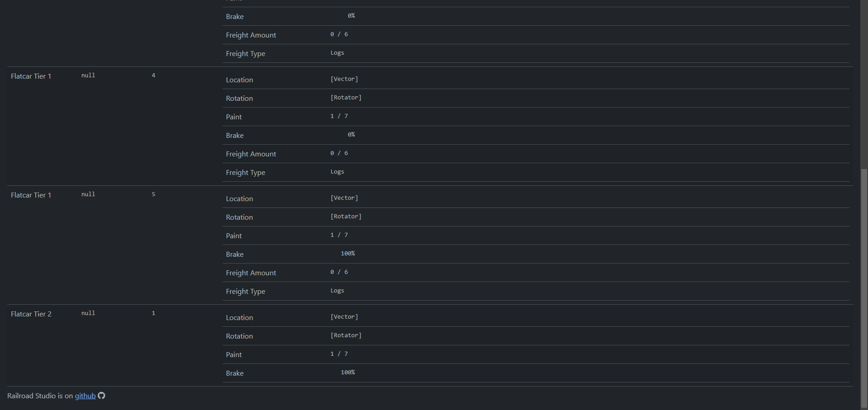This screenshot has width=868, height=410.
Task: Click the Railroad Studio footer text
Action: coord(38,396)
